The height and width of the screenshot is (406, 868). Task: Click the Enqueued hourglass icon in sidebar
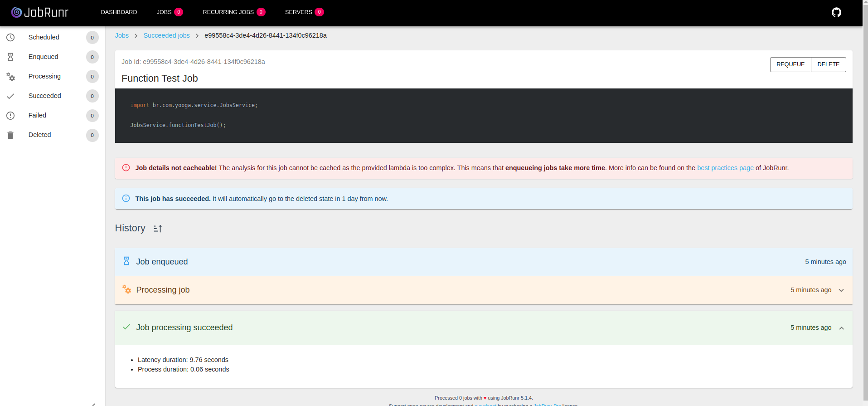[x=10, y=57]
